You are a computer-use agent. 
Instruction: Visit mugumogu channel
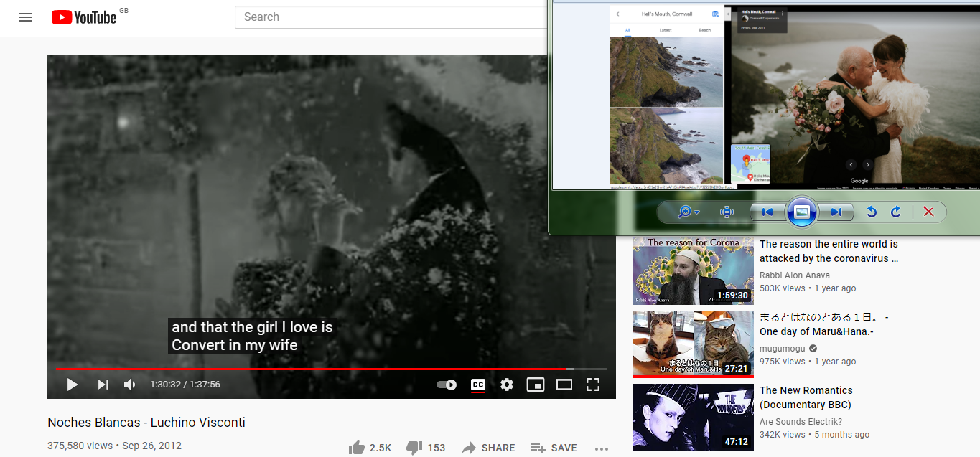(783, 349)
